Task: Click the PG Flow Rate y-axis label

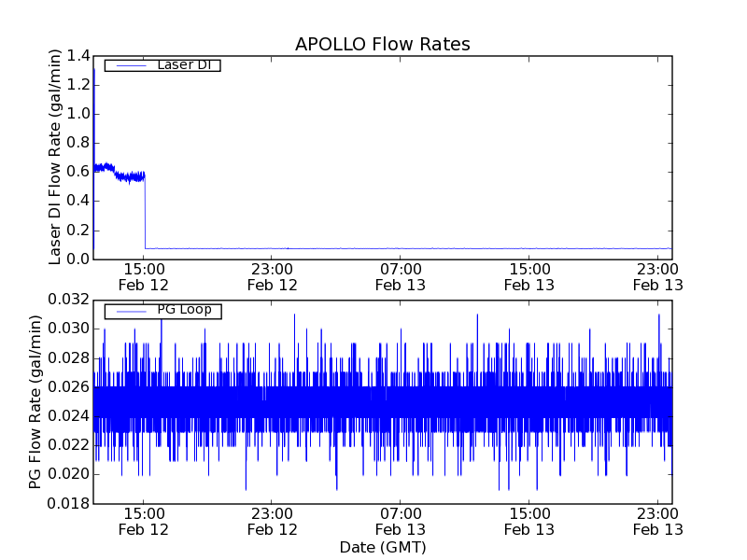Action: (x=35, y=401)
